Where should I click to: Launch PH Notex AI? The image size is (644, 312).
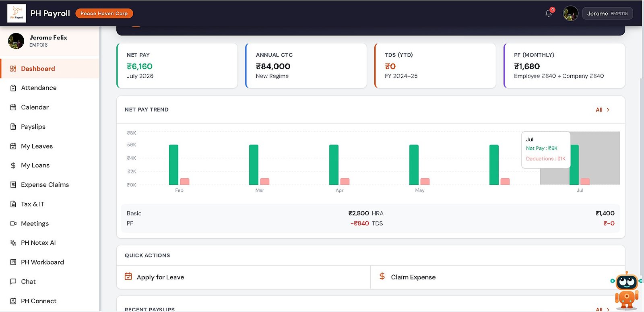coord(50,243)
